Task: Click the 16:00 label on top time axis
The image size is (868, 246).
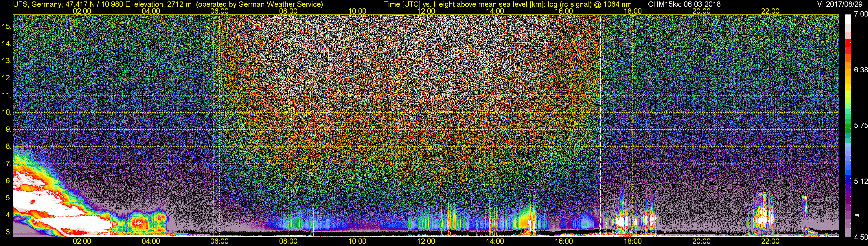Action: (x=564, y=11)
